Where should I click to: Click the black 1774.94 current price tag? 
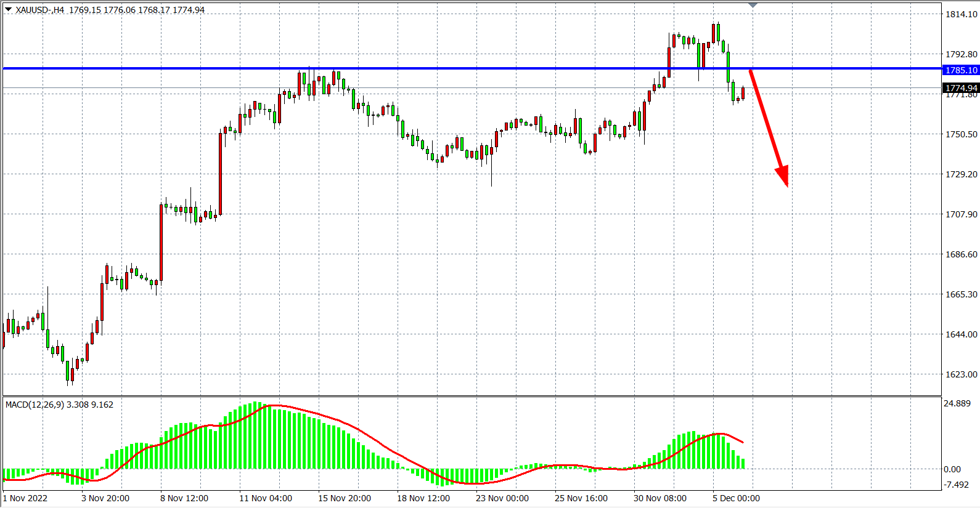(x=961, y=88)
